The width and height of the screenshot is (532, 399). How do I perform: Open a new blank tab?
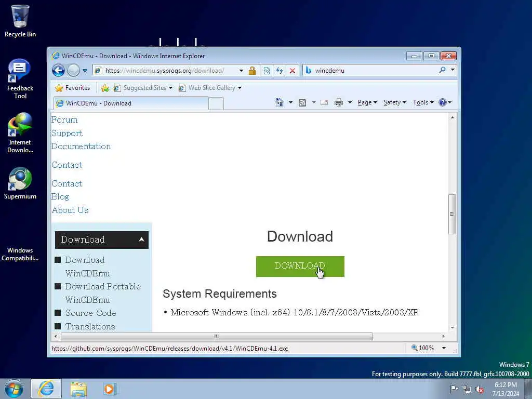pyautogui.click(x=216, y=103)
